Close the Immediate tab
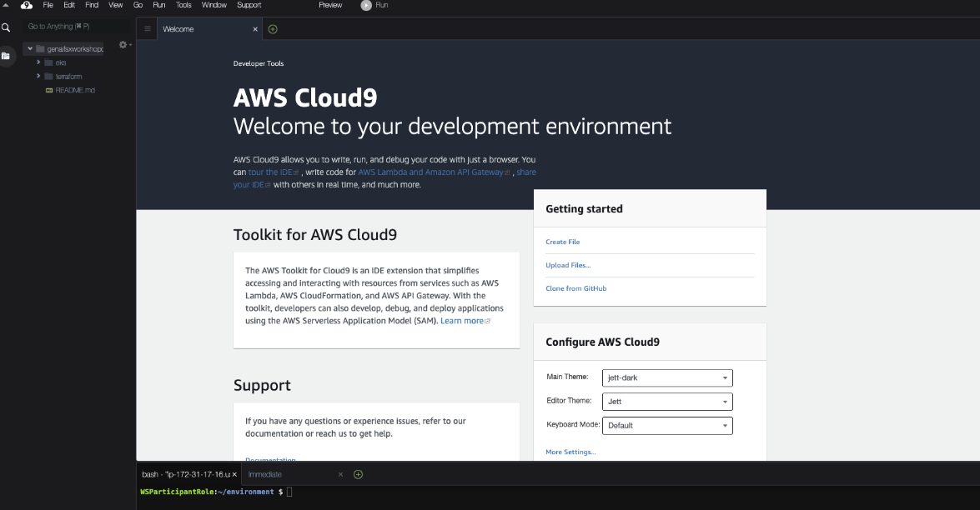This screenshot has height=510, width=980. 340,474
